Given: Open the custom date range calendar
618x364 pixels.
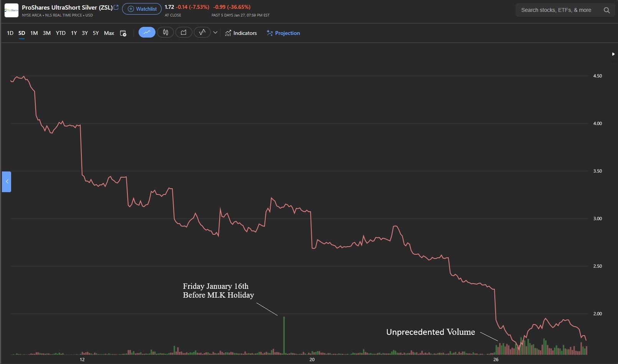Looking at the screenshot, I should (x=123, y=33).
